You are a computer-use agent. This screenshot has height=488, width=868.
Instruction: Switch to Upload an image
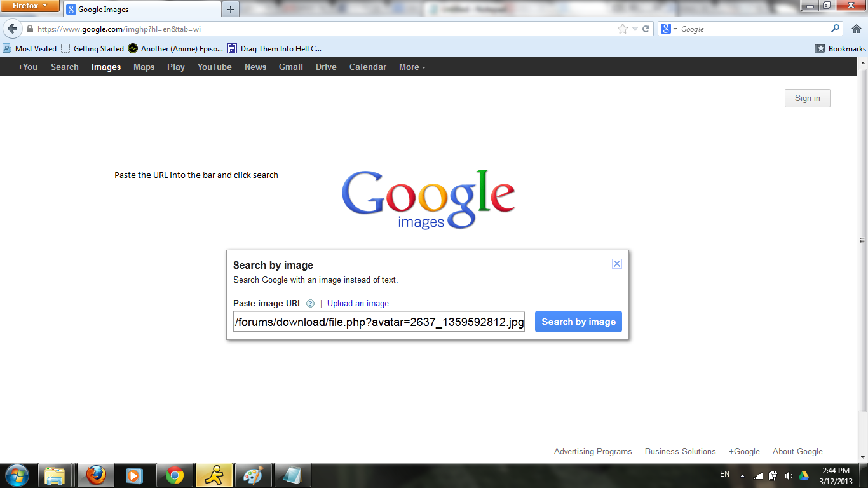(x=358, y=304)
